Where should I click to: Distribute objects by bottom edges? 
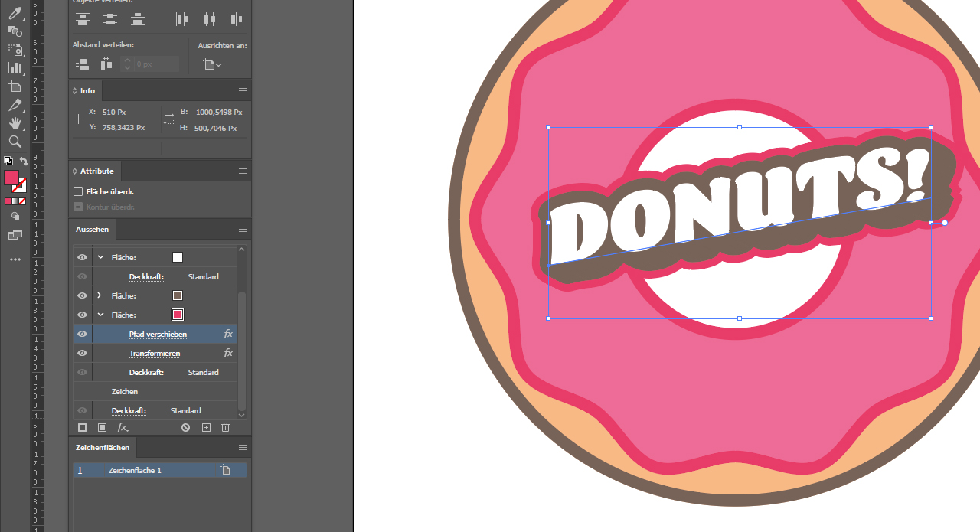[x=137, y=19]
